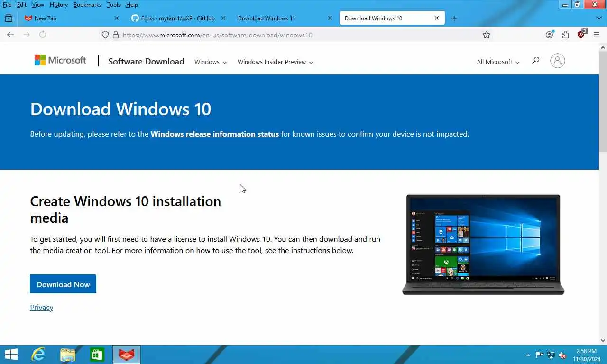Open the hamburger application menu
This screenshot has width=607, height=364.
click(x=597, y=35)
